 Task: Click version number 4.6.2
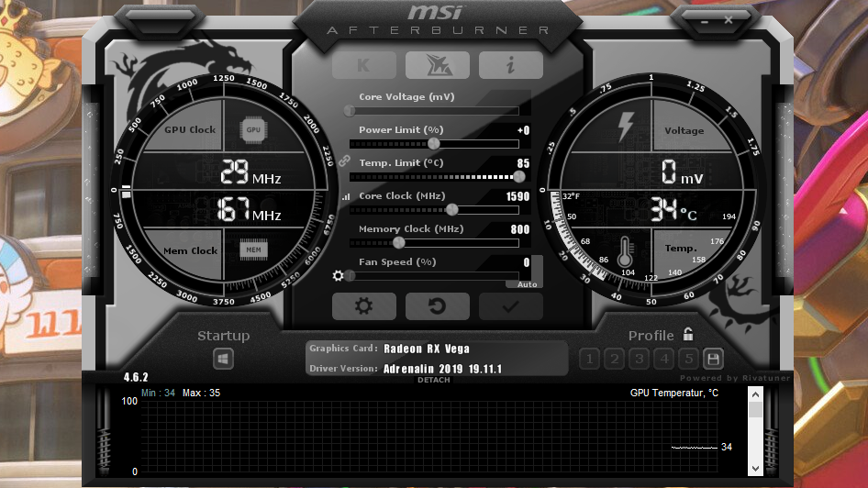pos(136,377)
